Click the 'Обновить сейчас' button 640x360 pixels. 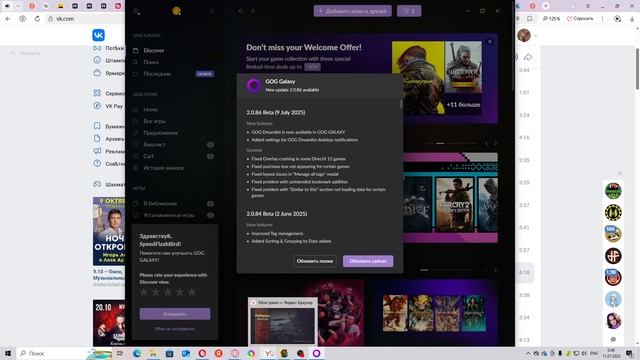point(368,261)
